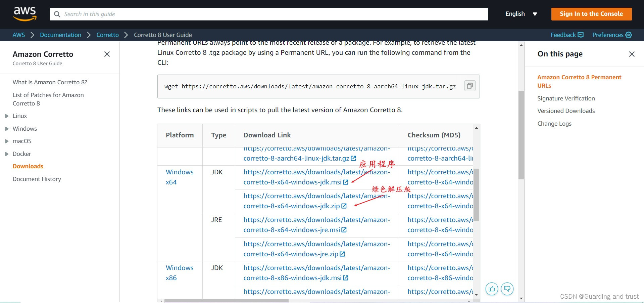Click the main content scroll-up arrow
The width and height of the screenshot is (644, 303).
(521, 45)
